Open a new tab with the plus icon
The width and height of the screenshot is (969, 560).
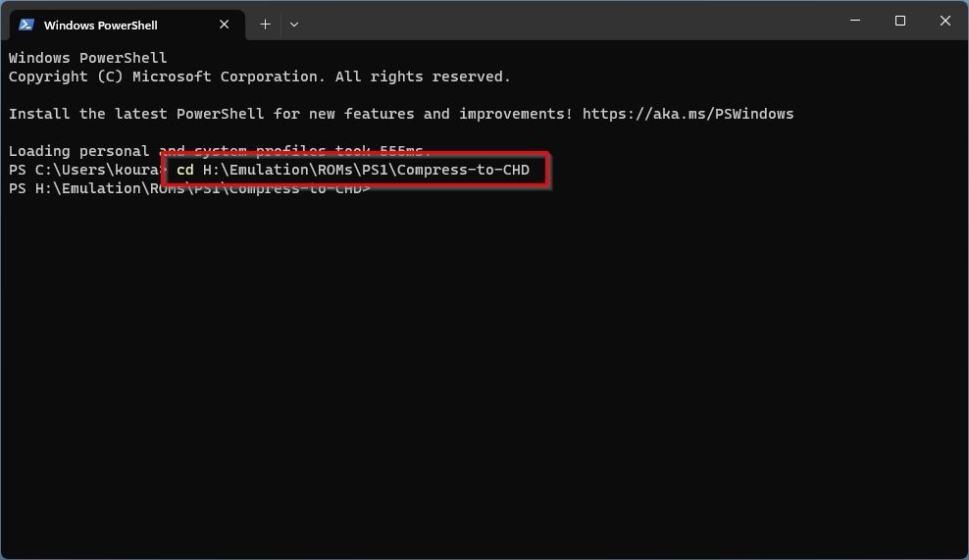pos(265,25)
